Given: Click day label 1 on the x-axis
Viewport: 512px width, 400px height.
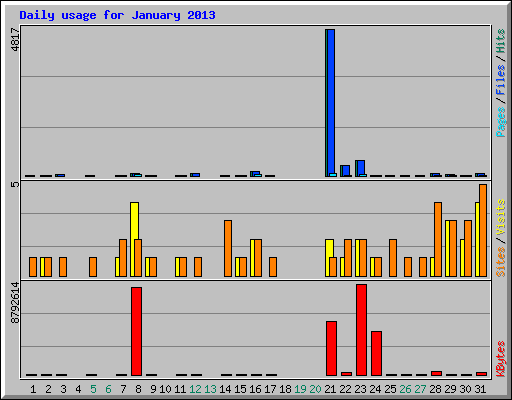Looking at the screenshot, I should (33, 389).
